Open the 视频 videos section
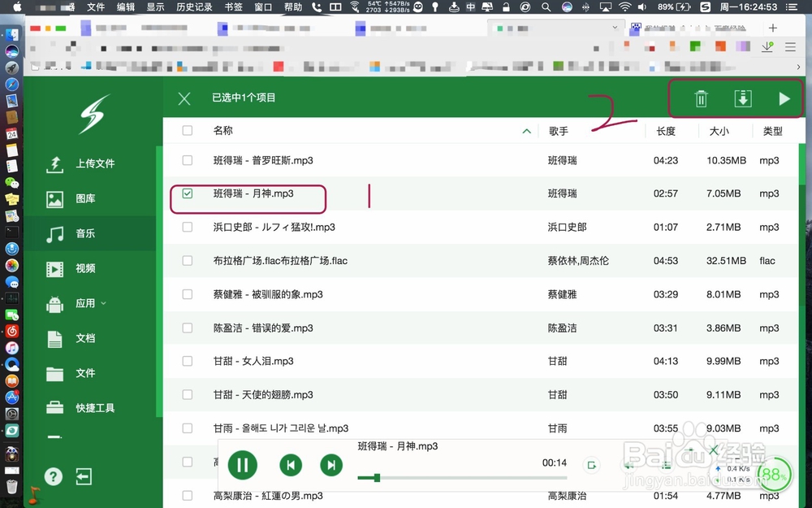 [x=84, y=268]
